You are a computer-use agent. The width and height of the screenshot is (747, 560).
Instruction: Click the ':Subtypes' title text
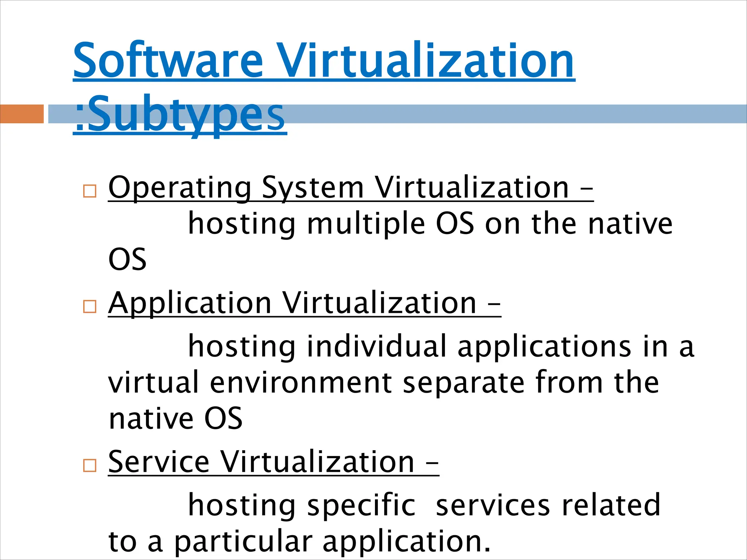[180, 115]
